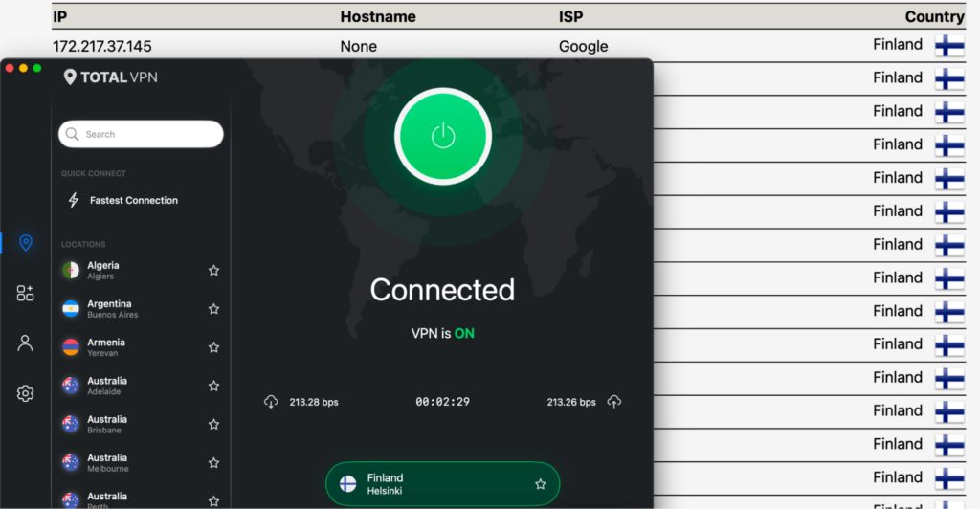Image resolution: width=980 pixels, height=509 pixels.
Task: Open the Locations pin sidebar icon
Action: pos(26,242)
